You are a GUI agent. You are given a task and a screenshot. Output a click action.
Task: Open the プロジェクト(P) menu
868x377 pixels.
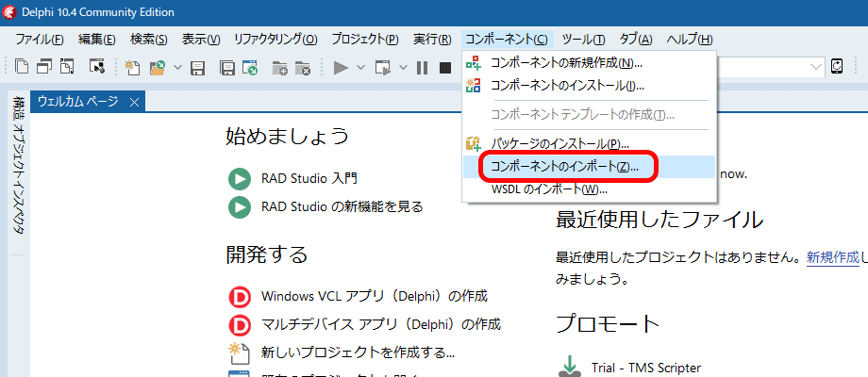pos(365,40)
